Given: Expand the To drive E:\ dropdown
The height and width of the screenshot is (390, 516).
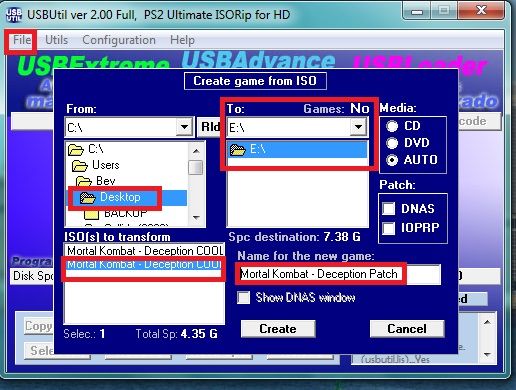Looking at the screenshot, I should pos(358,127).
